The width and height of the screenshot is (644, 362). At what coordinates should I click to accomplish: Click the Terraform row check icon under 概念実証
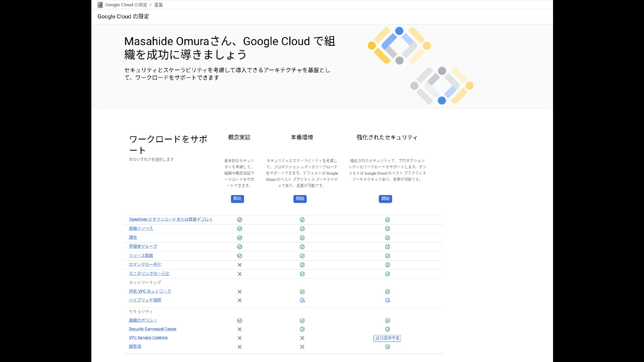tap(239, 220)
